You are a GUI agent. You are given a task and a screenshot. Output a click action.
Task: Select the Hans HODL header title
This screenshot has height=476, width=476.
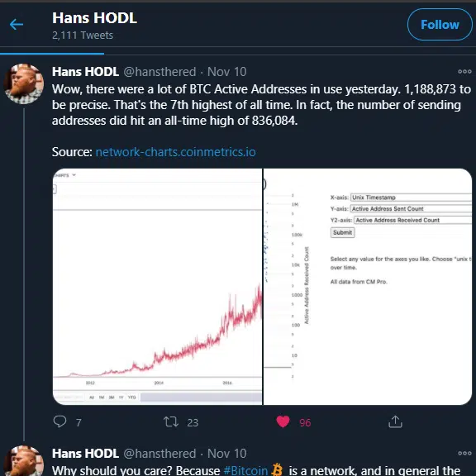[x=94, y=18]
